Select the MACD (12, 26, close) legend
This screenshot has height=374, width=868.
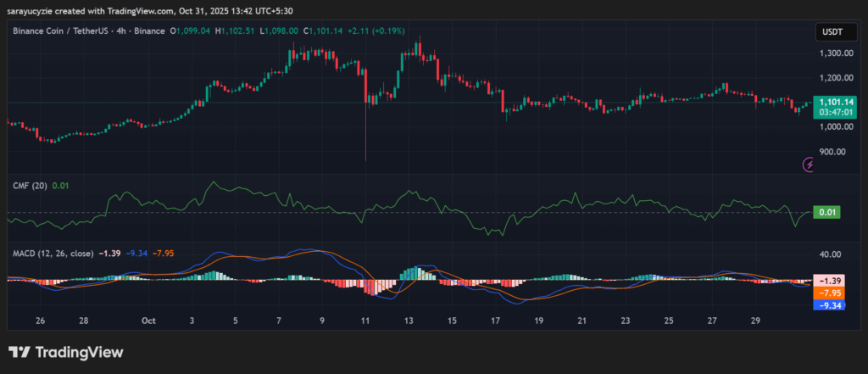pos(53,253)
